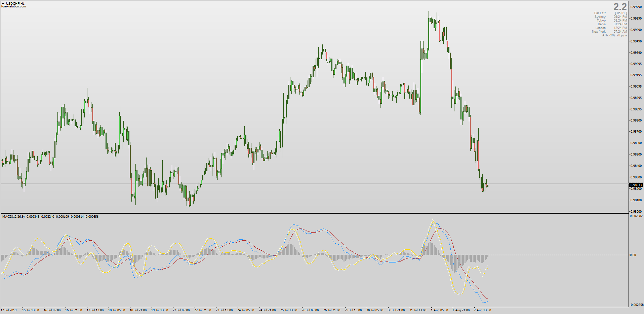
Task: Click the 16 Jul 05:00 time label
Action: pyautogui.click(x=52, y=310)
